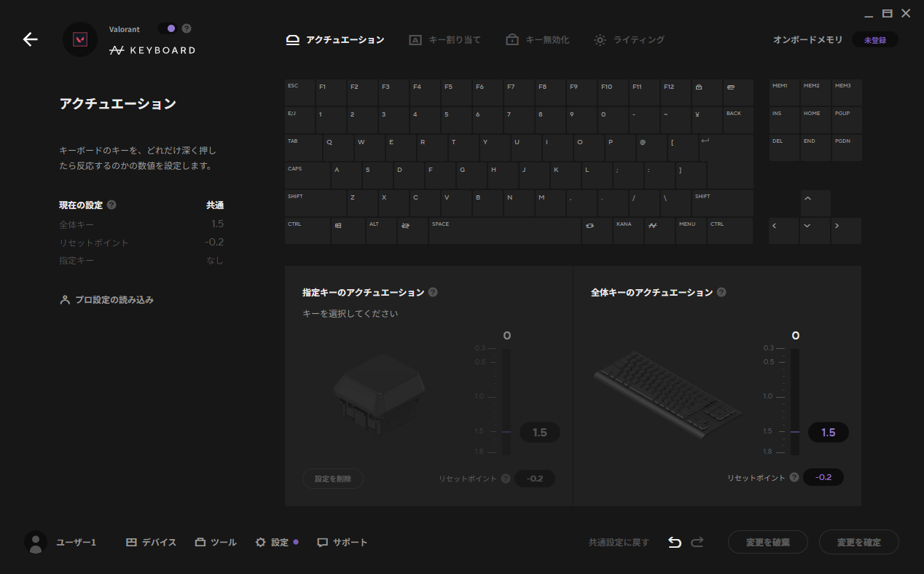This screenshot has height=574, width=924.
Task: Click the undo arrow icon
Action: pos(675,542)
